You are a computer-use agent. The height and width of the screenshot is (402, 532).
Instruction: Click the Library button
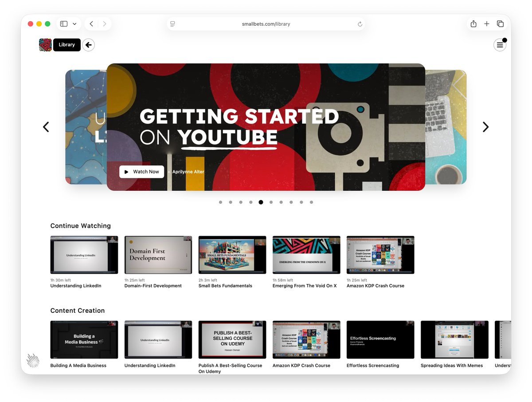[67, 45]
